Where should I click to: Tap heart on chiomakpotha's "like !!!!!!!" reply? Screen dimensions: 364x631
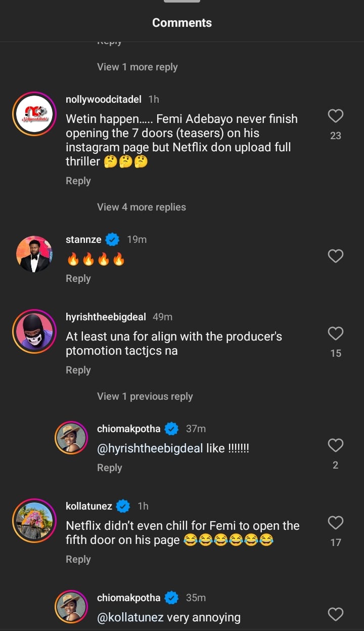336,445
